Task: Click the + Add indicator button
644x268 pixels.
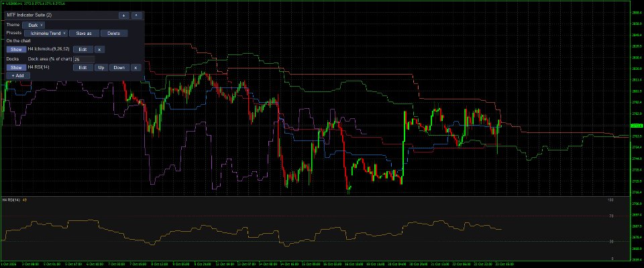Action: 18,76
